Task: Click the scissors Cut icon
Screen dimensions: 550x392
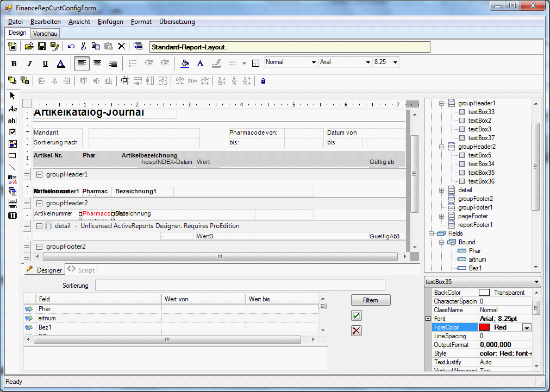Action: pos(84,47)
